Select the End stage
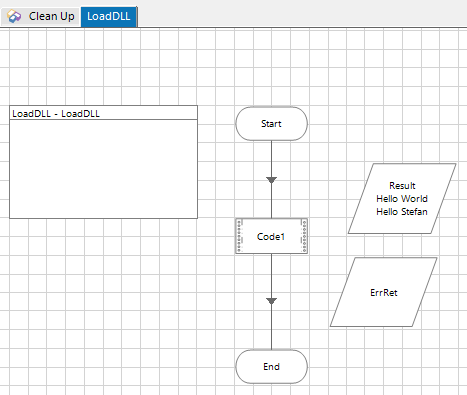The image size is (467, 395). (271, 367)
